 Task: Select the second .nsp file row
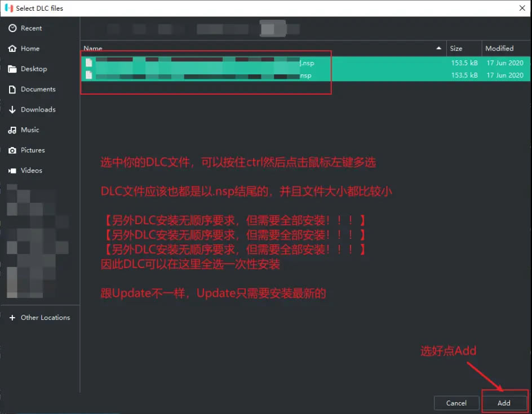click(x=305, y=75)
